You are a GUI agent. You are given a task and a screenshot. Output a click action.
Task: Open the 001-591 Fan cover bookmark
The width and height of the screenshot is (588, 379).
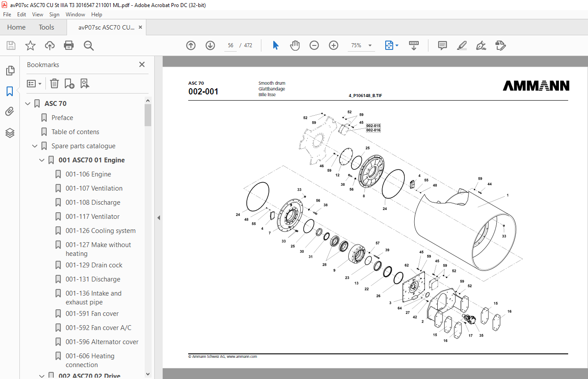pos(92,314)
